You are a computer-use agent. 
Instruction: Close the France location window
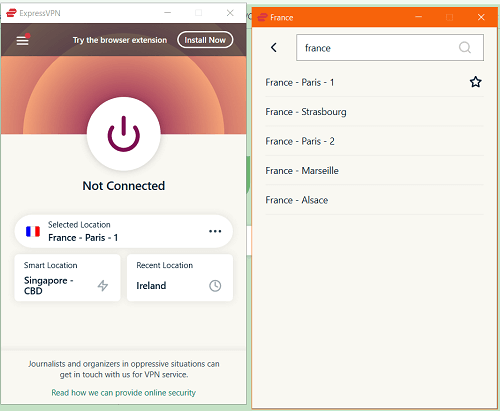[481, 17]
